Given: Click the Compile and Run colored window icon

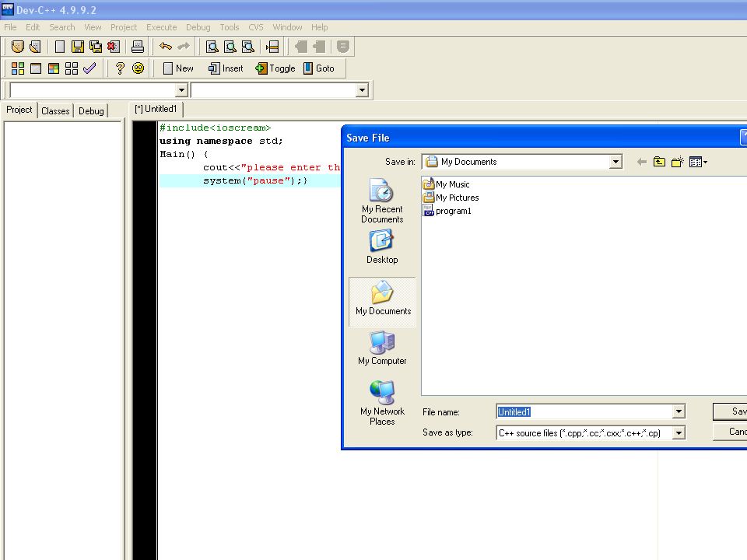Looking at the screenshot, I should (54, 68).
